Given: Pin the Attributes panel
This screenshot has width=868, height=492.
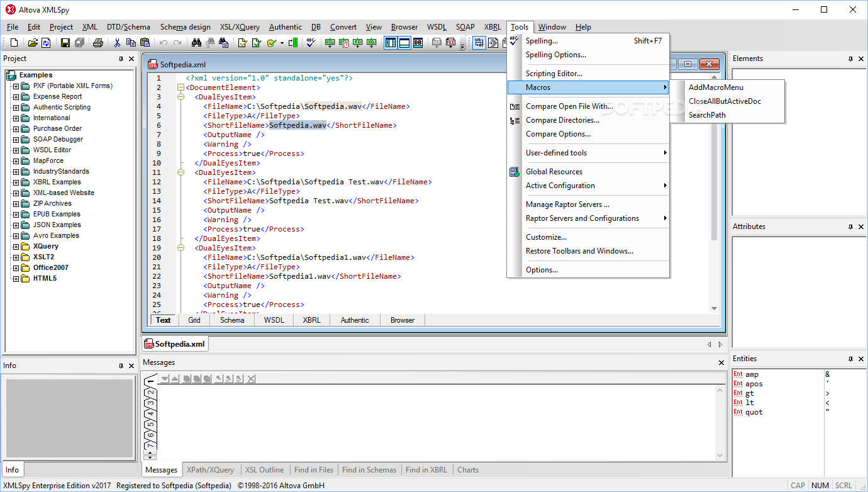Looking at the screenshot, I should (x=850, y=226).
